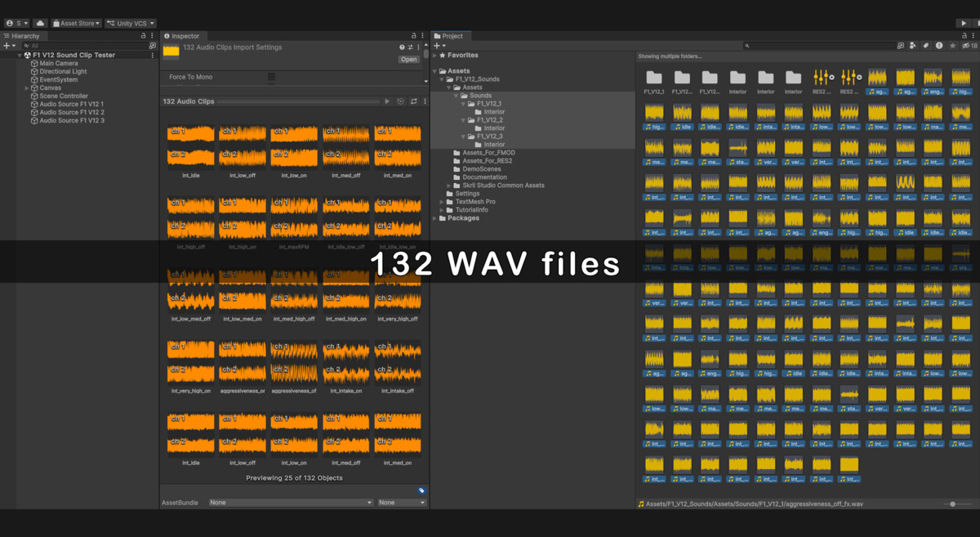Select the Assets_For_FMOD folder

[x=488, y=153]
